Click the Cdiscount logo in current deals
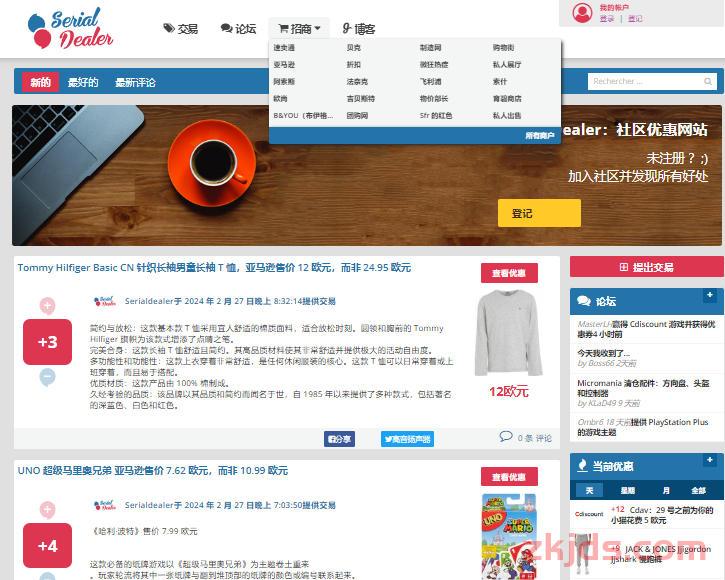 point(589,514)
